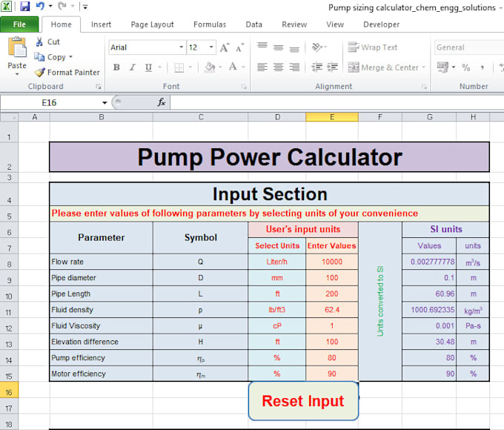The image size is (504, 430).
Task: Switch to the Page Layout tab
Action: click(152, 24)
